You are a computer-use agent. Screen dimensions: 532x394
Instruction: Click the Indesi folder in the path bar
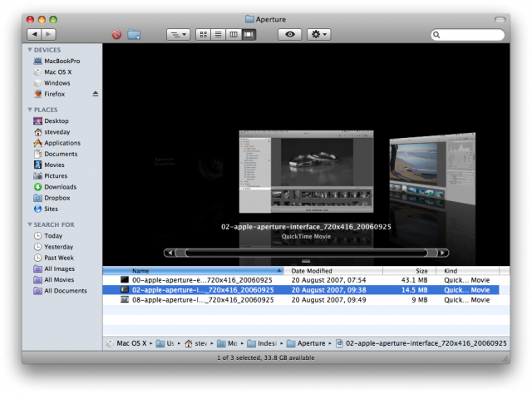[262, 343]
